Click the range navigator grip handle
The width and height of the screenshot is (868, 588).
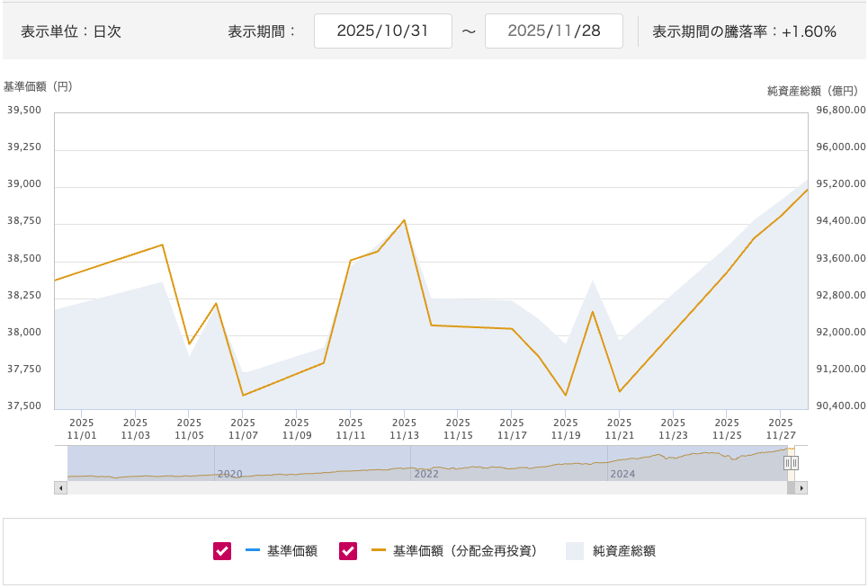coord(791,463)
